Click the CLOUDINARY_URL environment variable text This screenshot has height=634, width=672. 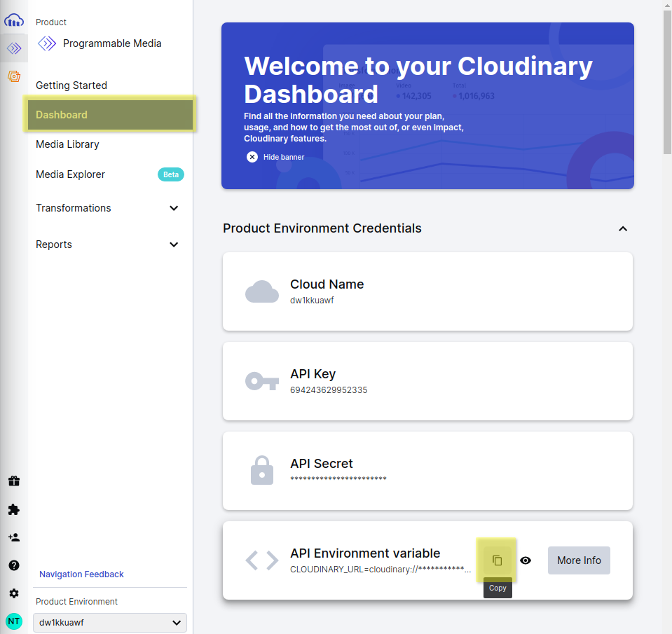pyautogui.click(x=380, y=570)
